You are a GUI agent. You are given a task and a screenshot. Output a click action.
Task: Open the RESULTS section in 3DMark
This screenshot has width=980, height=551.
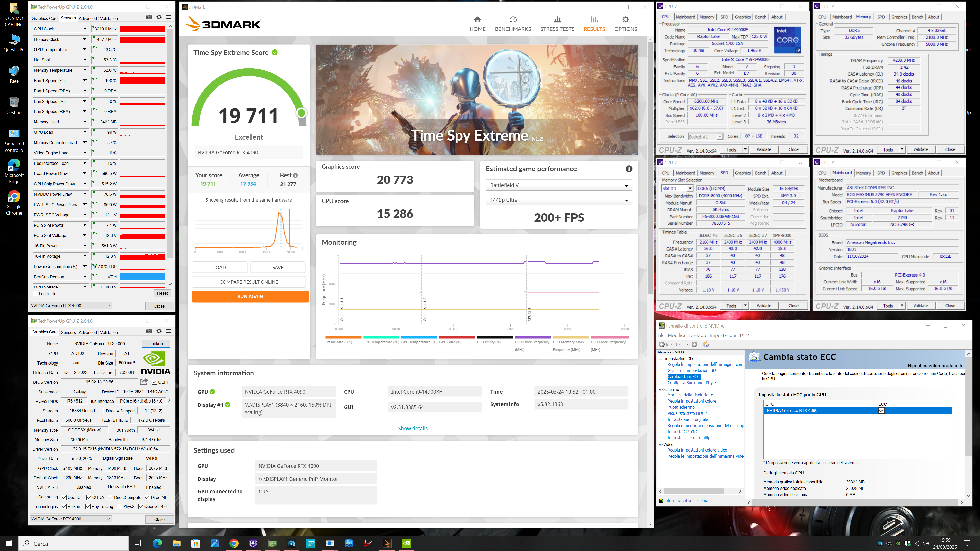[x=594, y=23]
